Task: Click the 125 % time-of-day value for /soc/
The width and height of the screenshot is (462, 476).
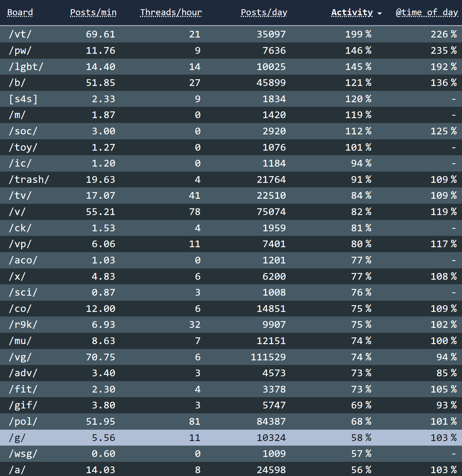Action: (x=444, y=131)
